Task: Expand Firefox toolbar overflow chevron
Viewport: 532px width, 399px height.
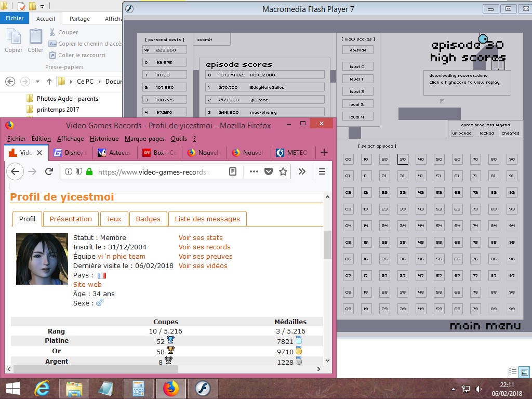Action: pyautogui.click(x=302, y=171)
